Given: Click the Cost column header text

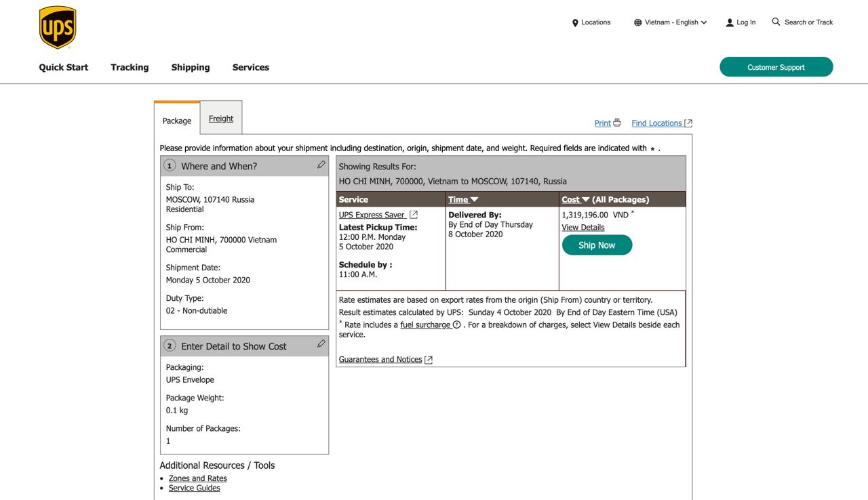Looking at the screenshot, I should coord(571,199).
